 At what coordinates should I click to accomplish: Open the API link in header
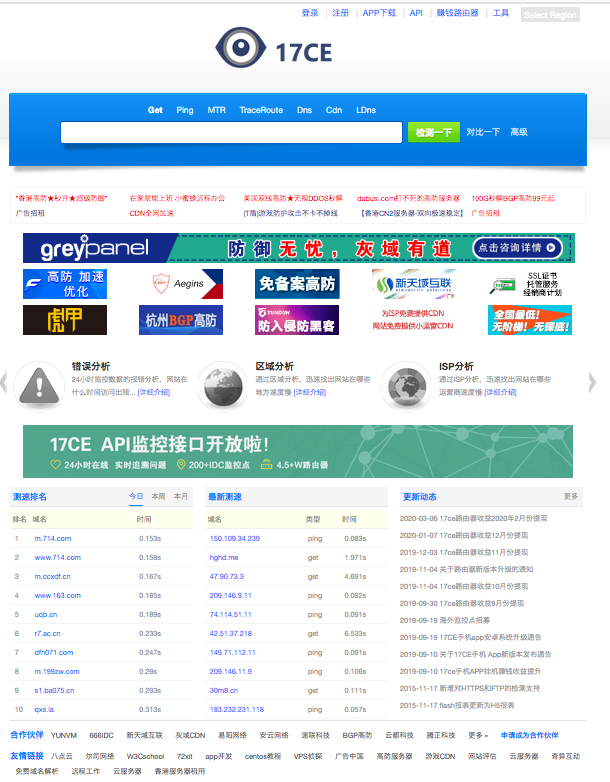[x=416, y=13]
